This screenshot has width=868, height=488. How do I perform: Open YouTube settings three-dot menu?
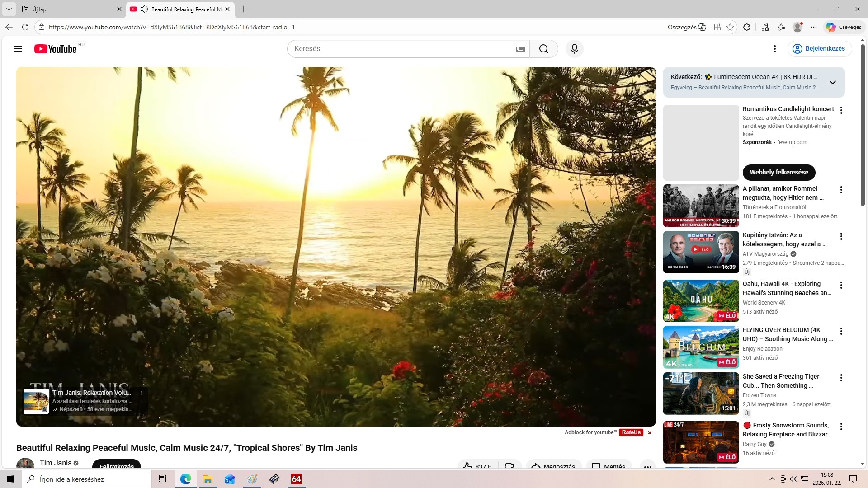(x=774, y=49)
